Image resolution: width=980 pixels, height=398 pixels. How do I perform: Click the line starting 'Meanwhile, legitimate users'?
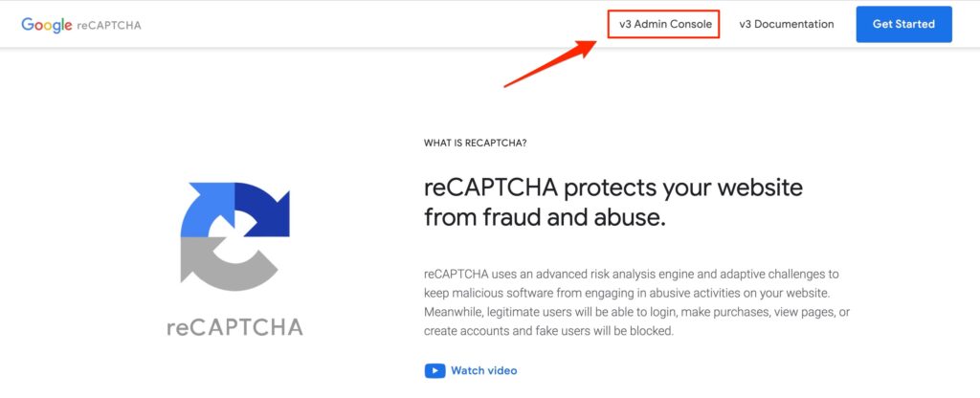(x=636, y=312)
